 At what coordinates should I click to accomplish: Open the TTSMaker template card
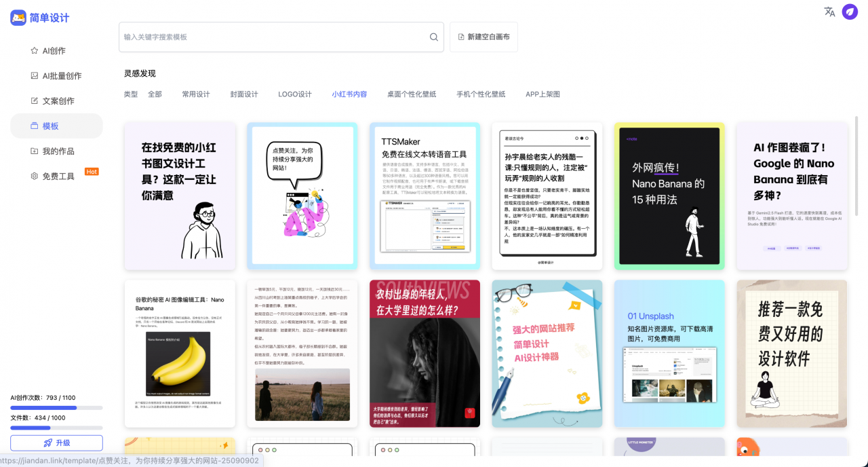(x=425, y=196)
